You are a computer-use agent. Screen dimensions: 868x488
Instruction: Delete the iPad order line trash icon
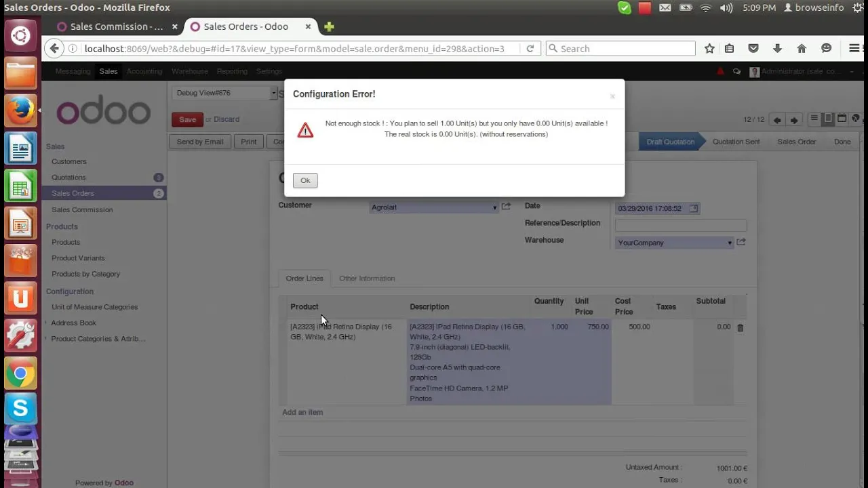740,327
